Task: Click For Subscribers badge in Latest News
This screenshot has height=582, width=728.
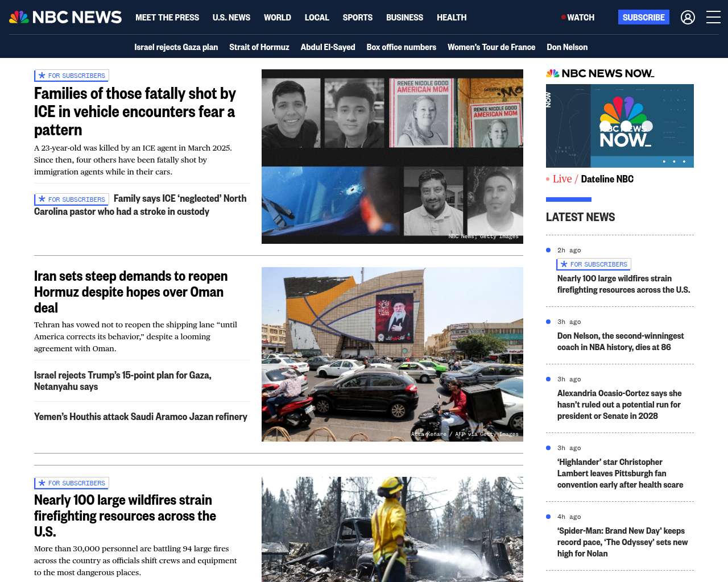Action: 594,264
